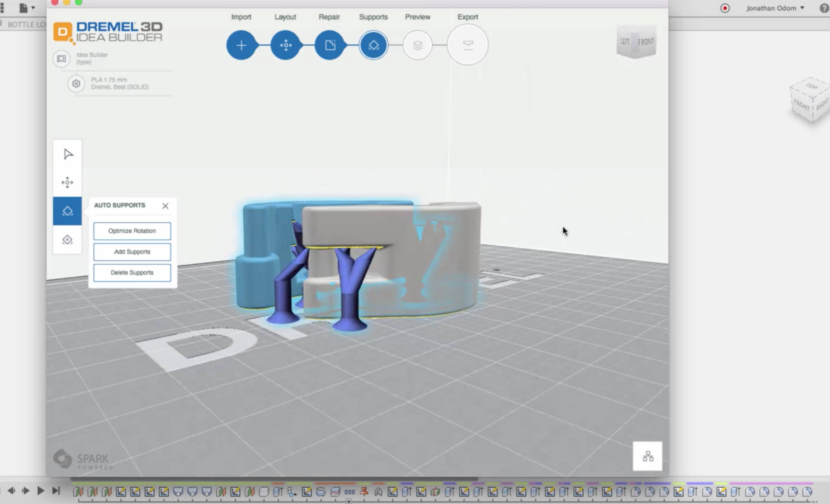830x504 pixels.
Task: Click the Supports workflow step icon
Action: click(x=374, y=45)
